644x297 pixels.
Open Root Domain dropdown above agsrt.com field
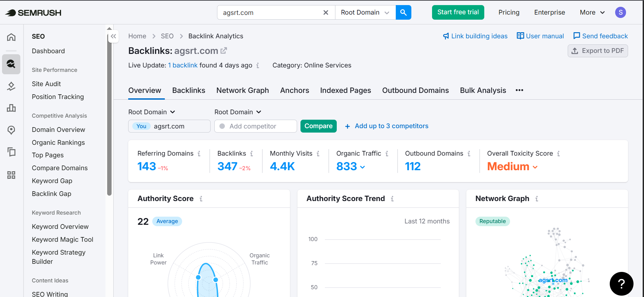(x=152, y=112)
